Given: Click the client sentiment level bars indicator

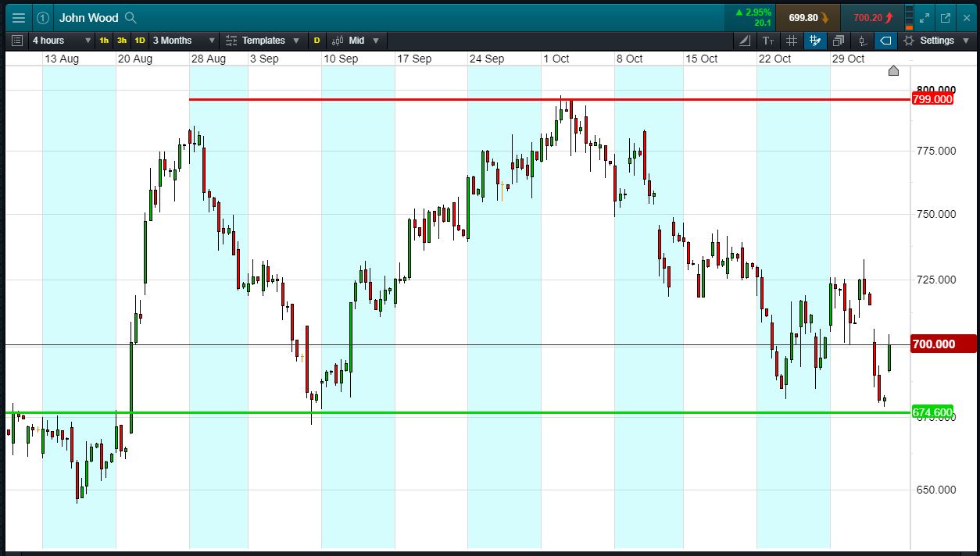Looking at the screenshot, I should click(x=909, y=17).
